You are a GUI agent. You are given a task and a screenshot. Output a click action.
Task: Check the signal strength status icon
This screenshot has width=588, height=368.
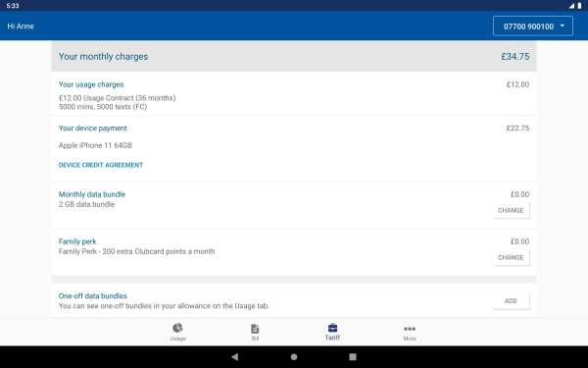pos(571,6)
